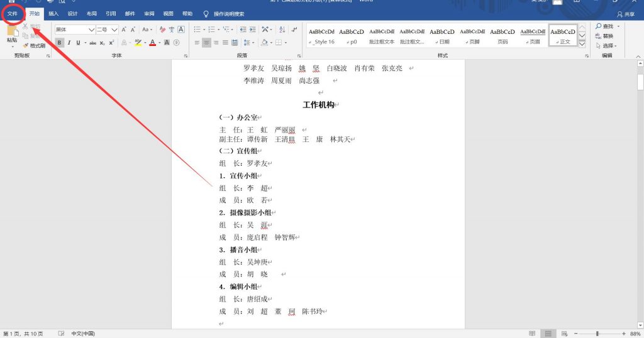This screenshot has width=644, height=338.
Task: Click the decrease indent icon
Action: point(243,30)
